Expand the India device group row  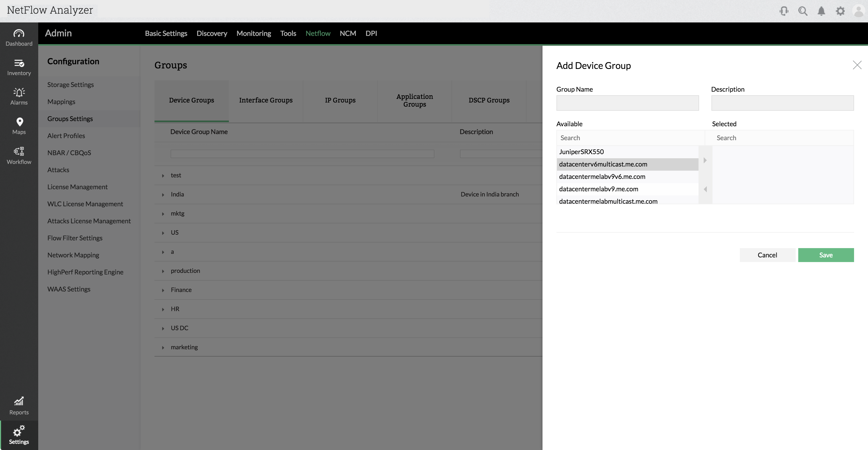pyautogui.click(x=163, y=195)
